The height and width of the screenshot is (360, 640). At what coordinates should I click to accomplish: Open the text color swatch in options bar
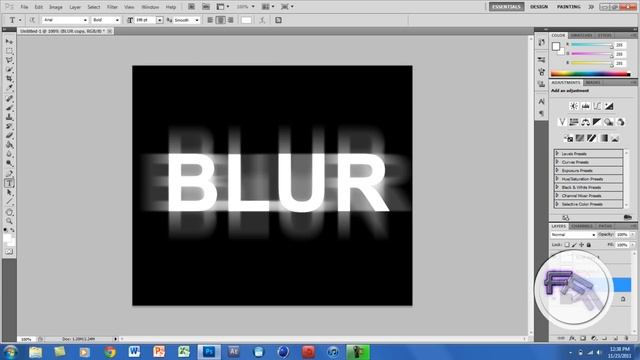tap(246, 20)
